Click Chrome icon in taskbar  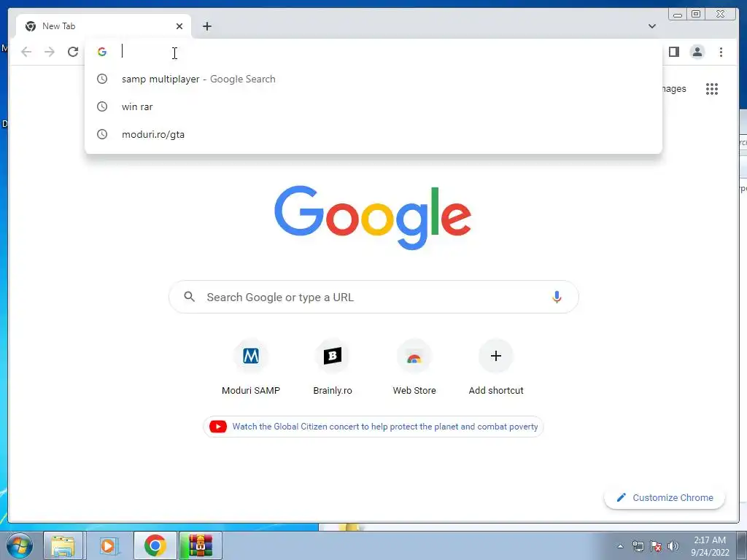pyautogui.click(x=155, y=545)
